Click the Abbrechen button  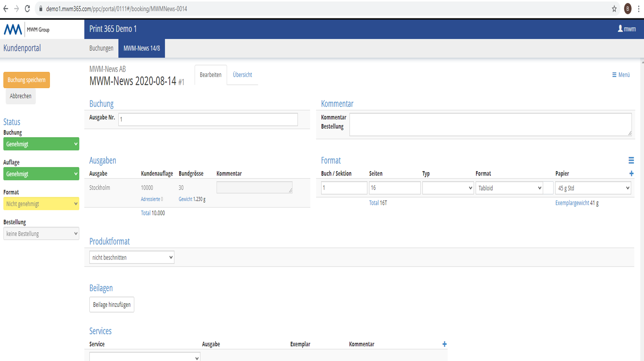pos(20,96)
